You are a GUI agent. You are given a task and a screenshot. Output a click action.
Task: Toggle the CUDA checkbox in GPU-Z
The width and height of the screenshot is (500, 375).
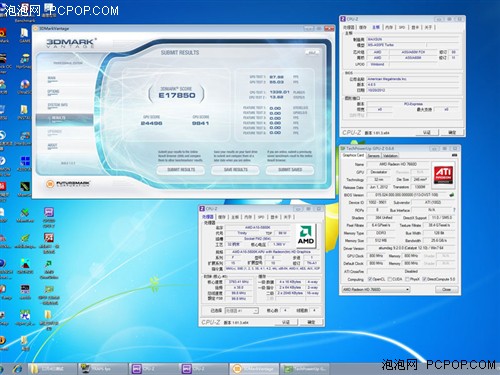[x=390, y=279]
